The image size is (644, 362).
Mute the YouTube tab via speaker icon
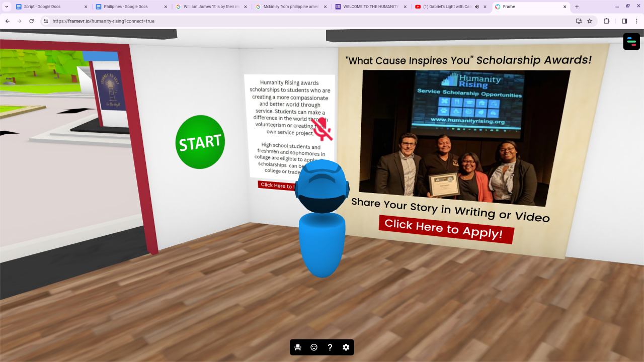pos(476,7)
